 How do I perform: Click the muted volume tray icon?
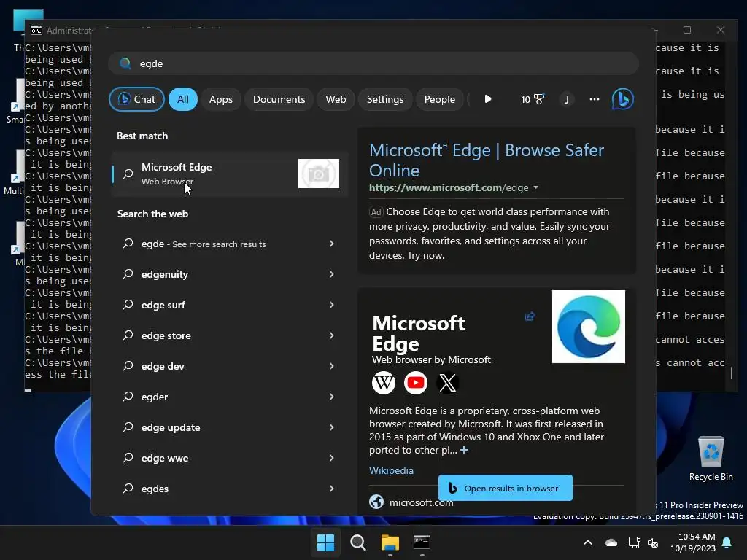653,542
